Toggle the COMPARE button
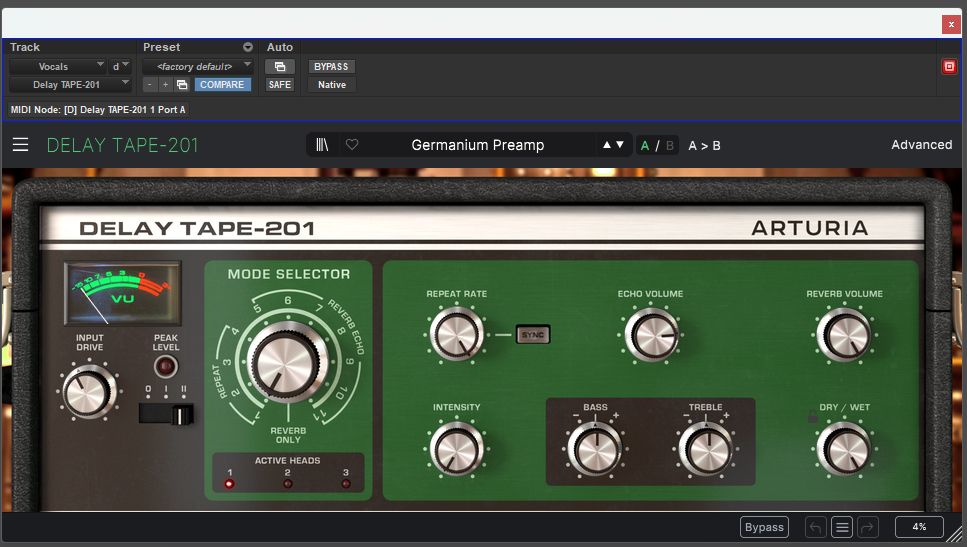The height and width of the screenshot is (547, 967). pos(222,84)
